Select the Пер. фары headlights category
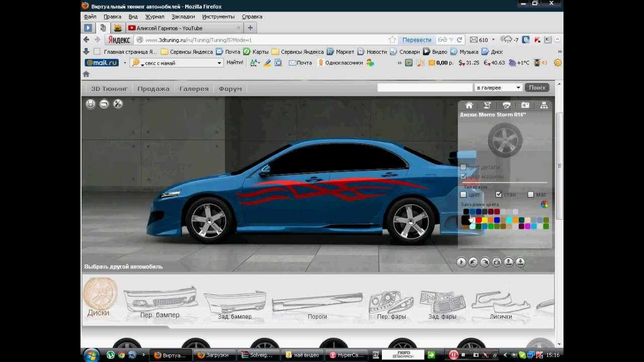644x362 pixels. (x=391, y=305)
